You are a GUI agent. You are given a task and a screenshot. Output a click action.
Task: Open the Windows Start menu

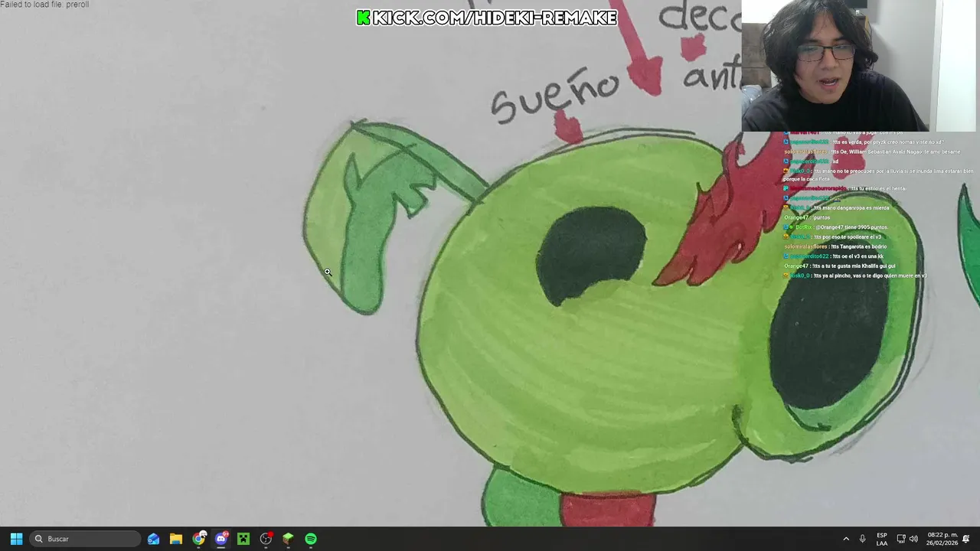tap(16, 539)
